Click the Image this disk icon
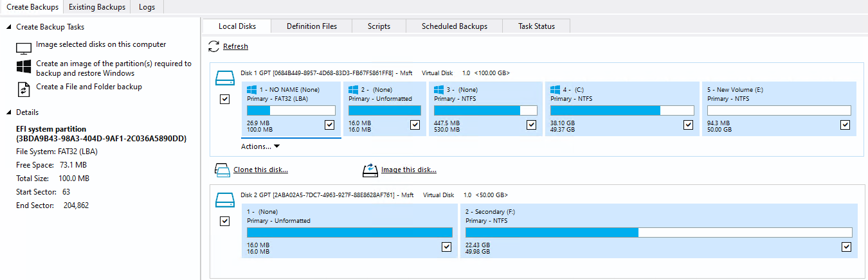Viewport: 868px width, 280px height. point(370,170)
